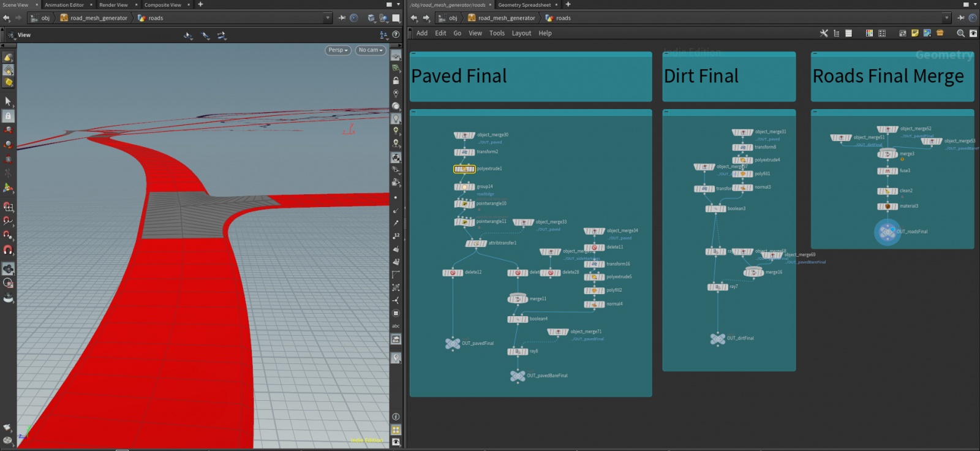This screenshot has width=980, height=451.
Task: Add a background image to network
Action: coord(927,33)
